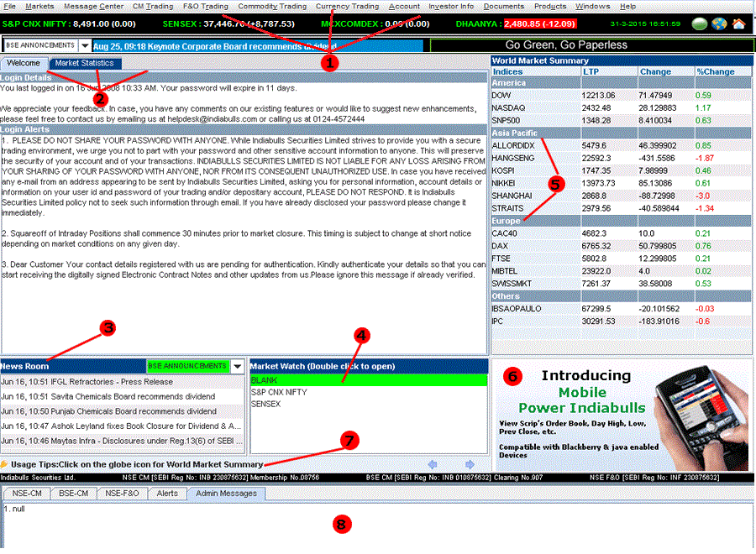This screenshot has width=756, height=554.
Task: Open News Room BSE Announcements dropdown
Action: 238,367
